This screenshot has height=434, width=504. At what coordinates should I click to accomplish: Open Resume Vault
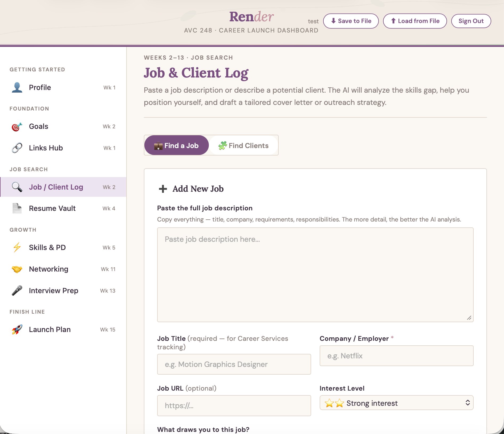tap(63, 208)
